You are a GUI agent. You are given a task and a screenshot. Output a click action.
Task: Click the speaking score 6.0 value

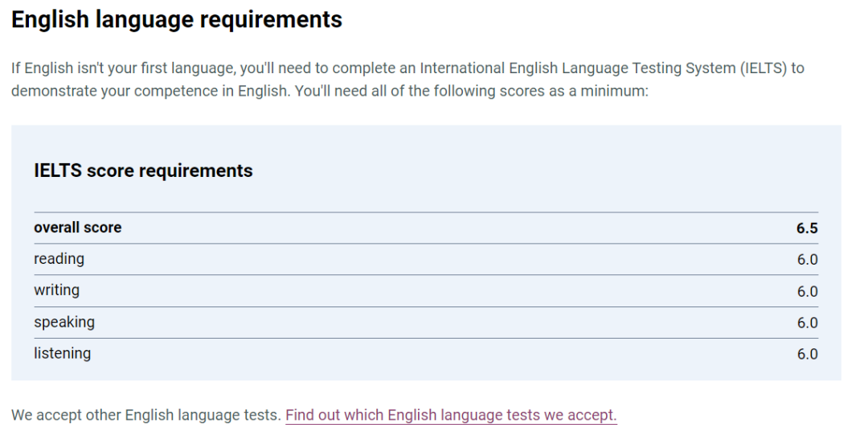coord(807,323)
